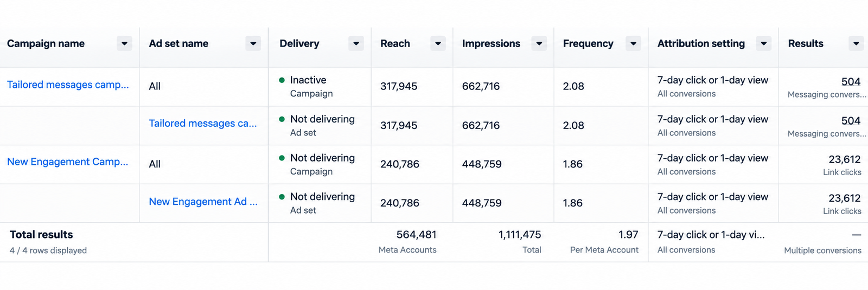Image resolution: width=868 pixels, height=290 pixels.
Task: Open Frequency column dropdown arrow
Action: [633, 43]
